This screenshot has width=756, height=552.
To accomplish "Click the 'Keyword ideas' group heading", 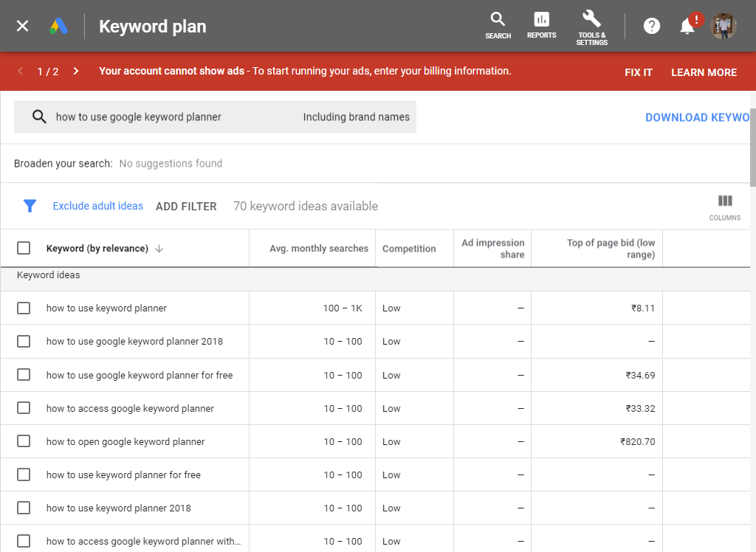I will click(48, 275).
